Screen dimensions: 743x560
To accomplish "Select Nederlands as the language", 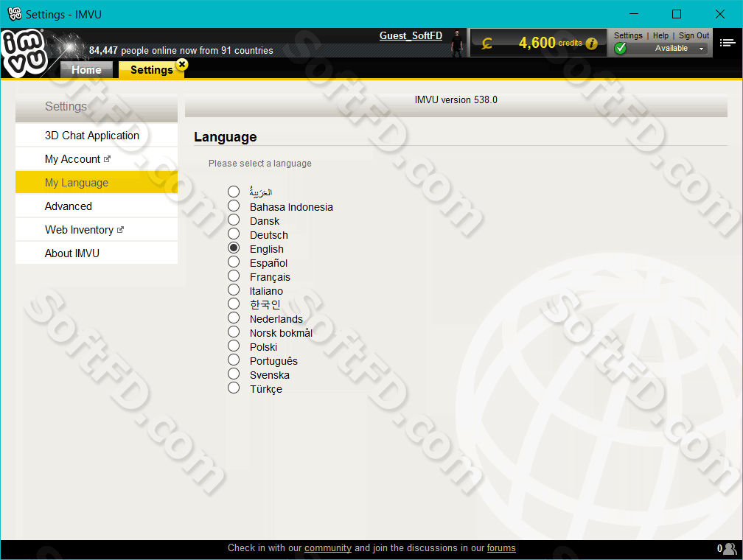I will [234, 318].
